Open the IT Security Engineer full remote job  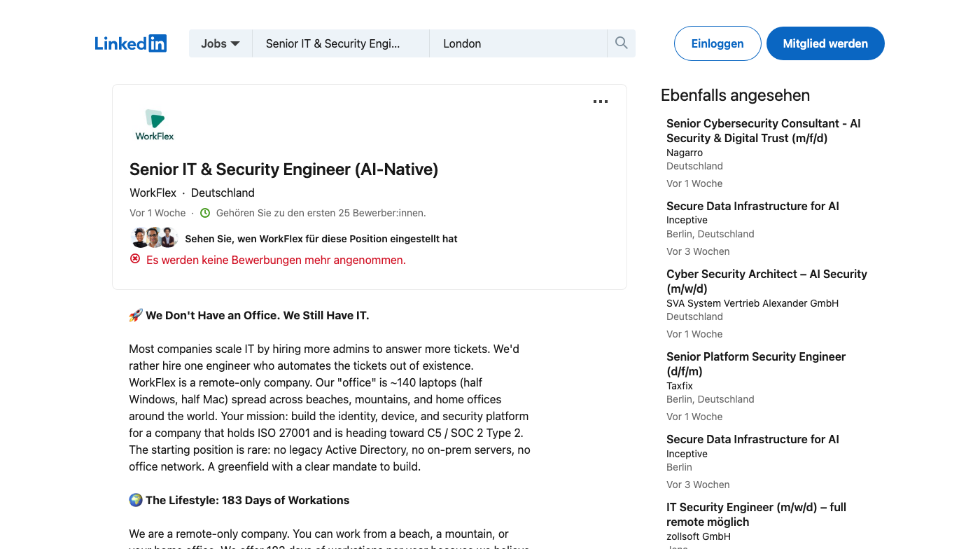tap(756, 514)
